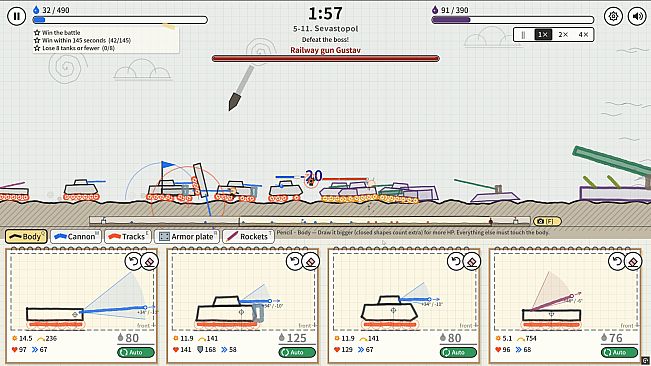Erase the second tank blueprint
This screenshot has height=366, width=651.
point(311,261)
